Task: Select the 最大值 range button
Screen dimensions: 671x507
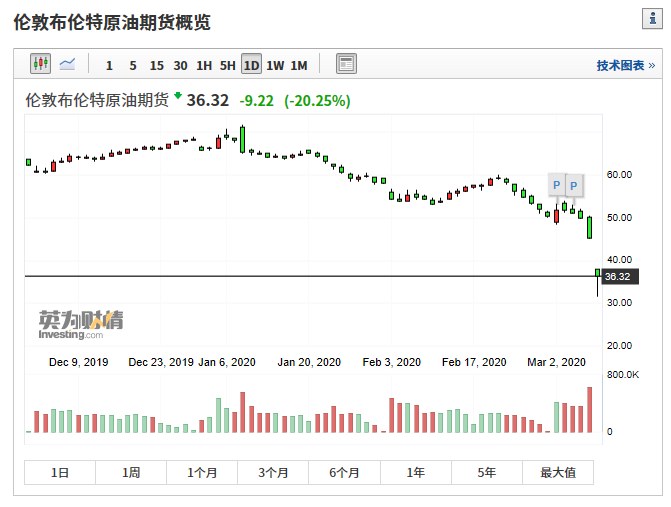Action: (x=558, y=472)
